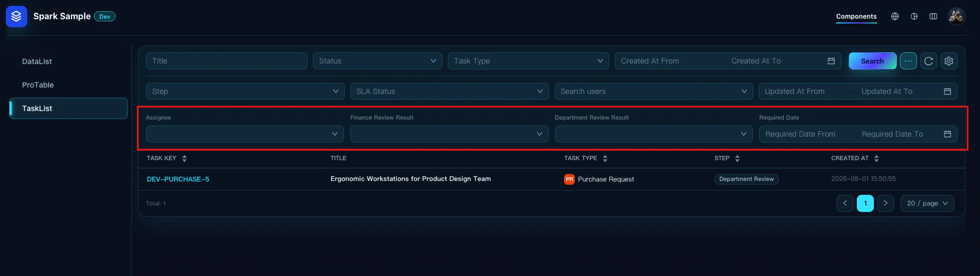This screenshot has height=276, width=980.
Task: Sort by Step column arrows
Action: click(737, 159)
